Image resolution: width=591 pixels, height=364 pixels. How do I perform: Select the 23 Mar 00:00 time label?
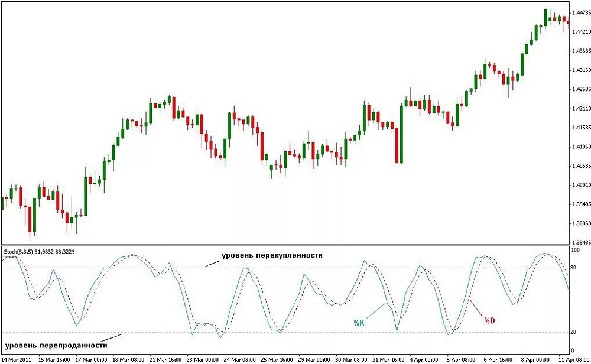(x=203, y=360)
